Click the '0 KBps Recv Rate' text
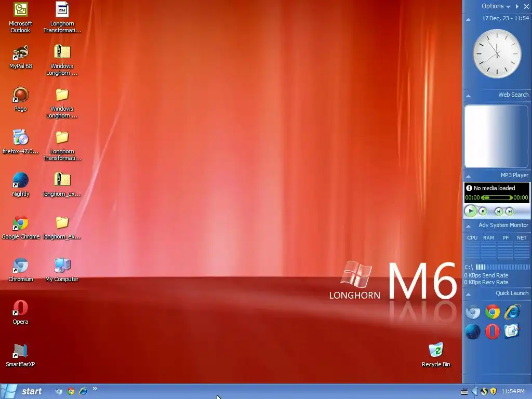This screenshot has height=399, width=532. [486, 282]
